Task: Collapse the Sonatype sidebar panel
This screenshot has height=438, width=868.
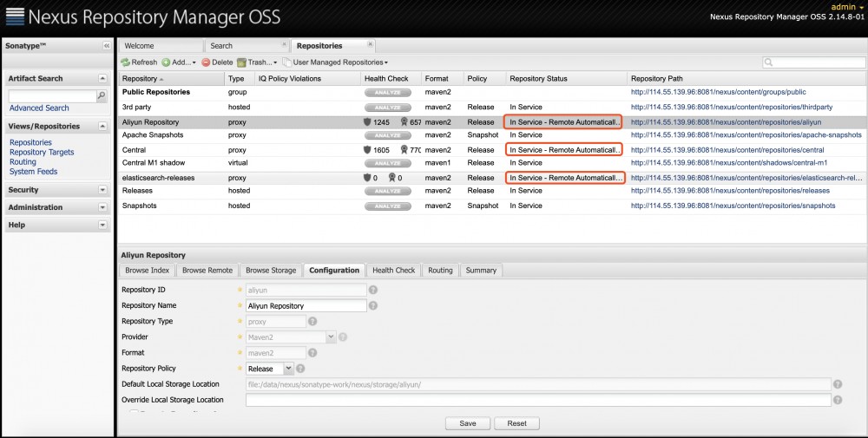Action: coord(106,45)
